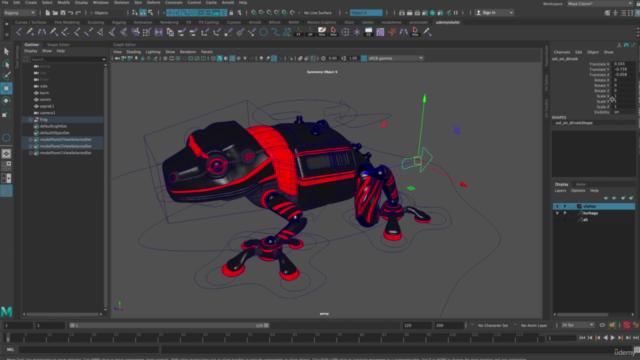Image resolution: width=640 pixels, height=360 pixels.
Task: Click Channels in the Channel Box
Action: tap(562, 52)
